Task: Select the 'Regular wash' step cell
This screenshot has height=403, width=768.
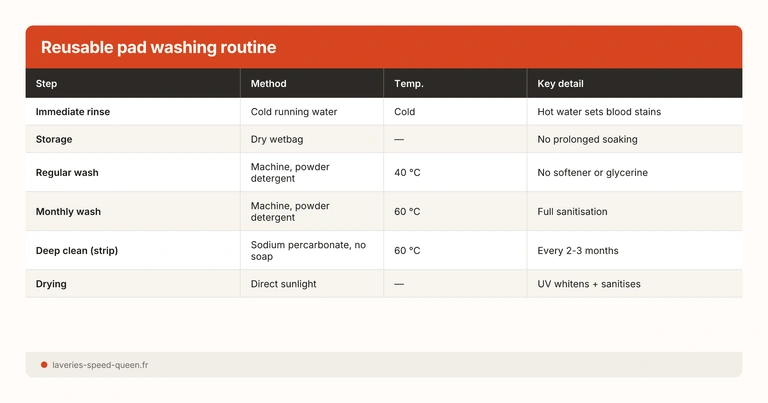Action: (67, 173)
